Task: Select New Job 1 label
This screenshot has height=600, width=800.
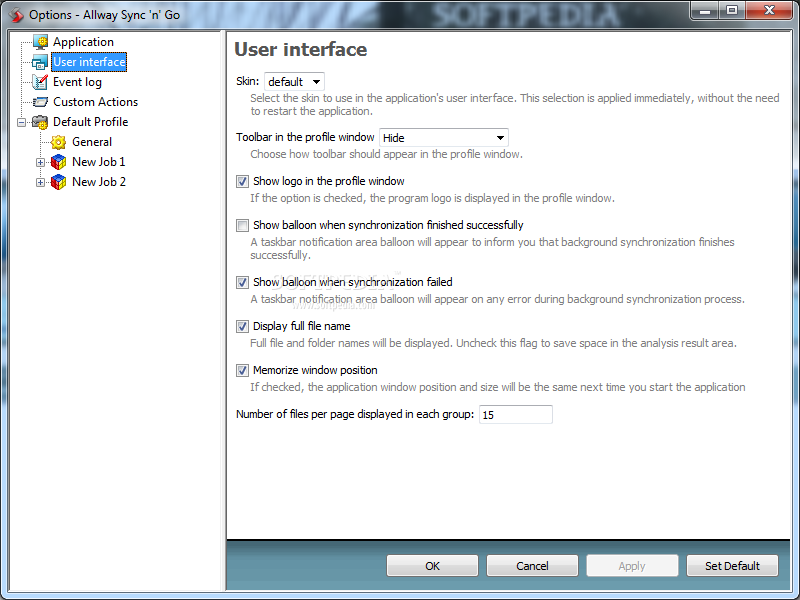Action: point(98,162)
